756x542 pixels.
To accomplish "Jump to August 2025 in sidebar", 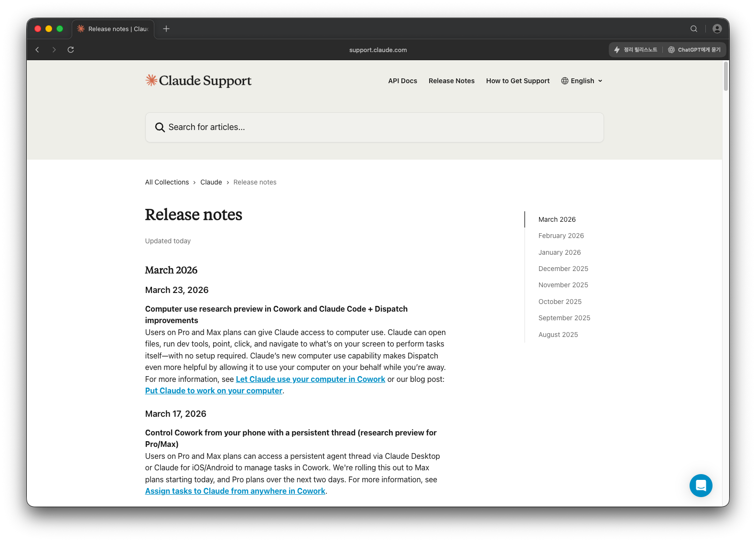I will [558, 335].
